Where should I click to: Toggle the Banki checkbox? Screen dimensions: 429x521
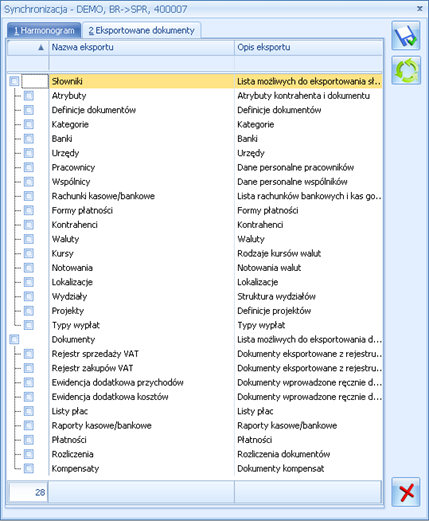coord(29,139)
